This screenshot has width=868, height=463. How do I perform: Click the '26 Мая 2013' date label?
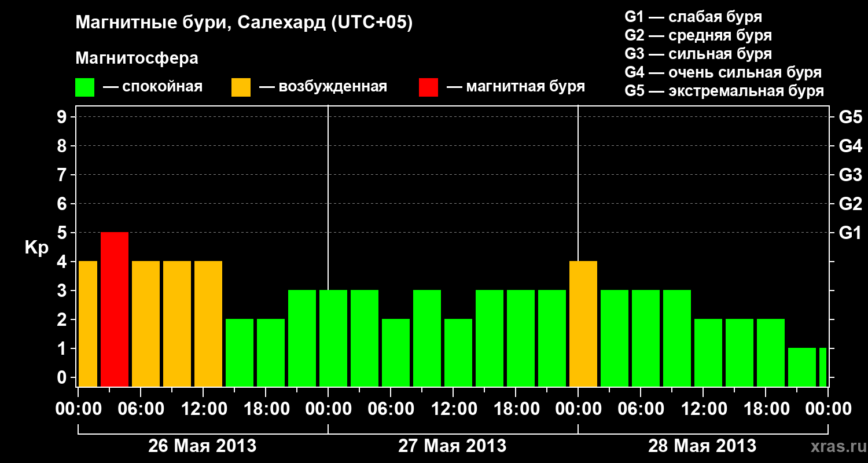tap(202, 446)
